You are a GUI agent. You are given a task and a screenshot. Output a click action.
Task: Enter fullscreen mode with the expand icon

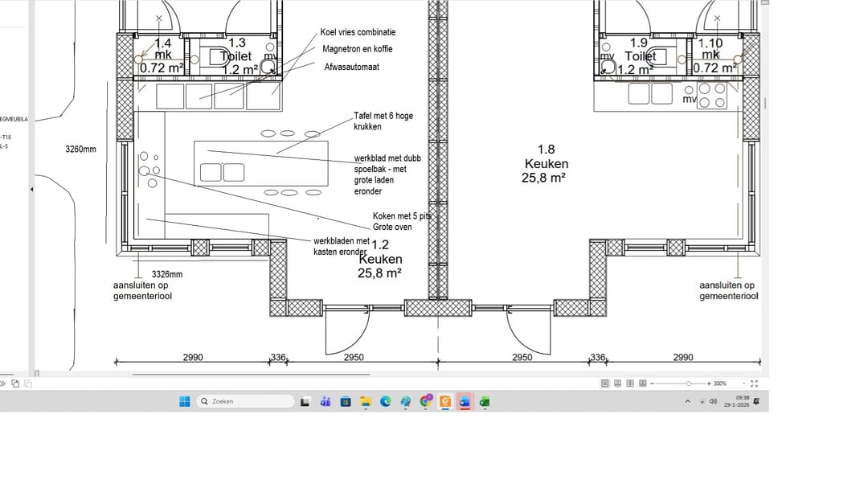[755, 383]
